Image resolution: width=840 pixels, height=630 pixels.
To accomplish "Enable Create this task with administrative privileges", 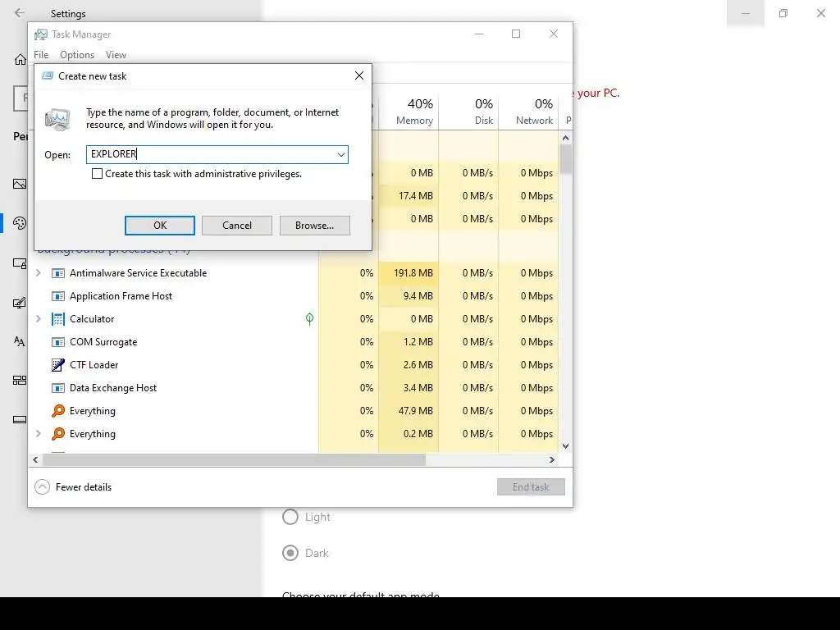I will click(x=97, y=174).
